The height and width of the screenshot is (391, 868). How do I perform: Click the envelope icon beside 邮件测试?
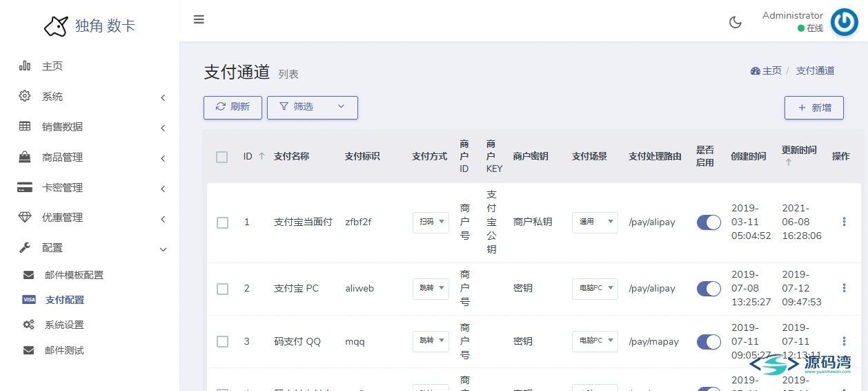(28, 350)
